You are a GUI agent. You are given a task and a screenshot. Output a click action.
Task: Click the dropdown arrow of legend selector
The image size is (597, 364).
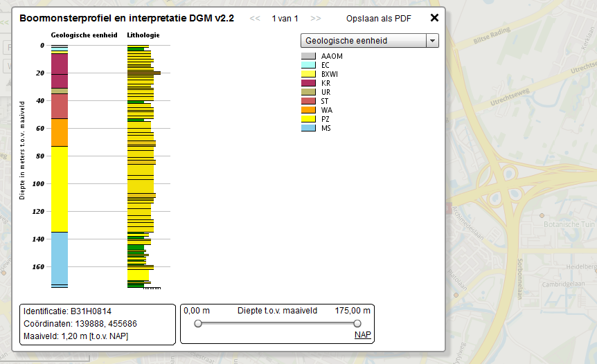(x=433, y=41)
